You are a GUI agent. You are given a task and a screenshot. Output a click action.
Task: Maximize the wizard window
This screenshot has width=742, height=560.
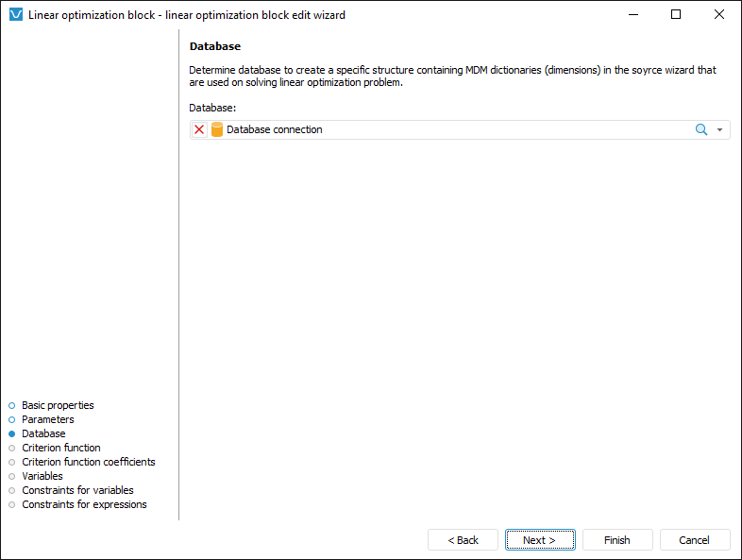pos(676,15)
